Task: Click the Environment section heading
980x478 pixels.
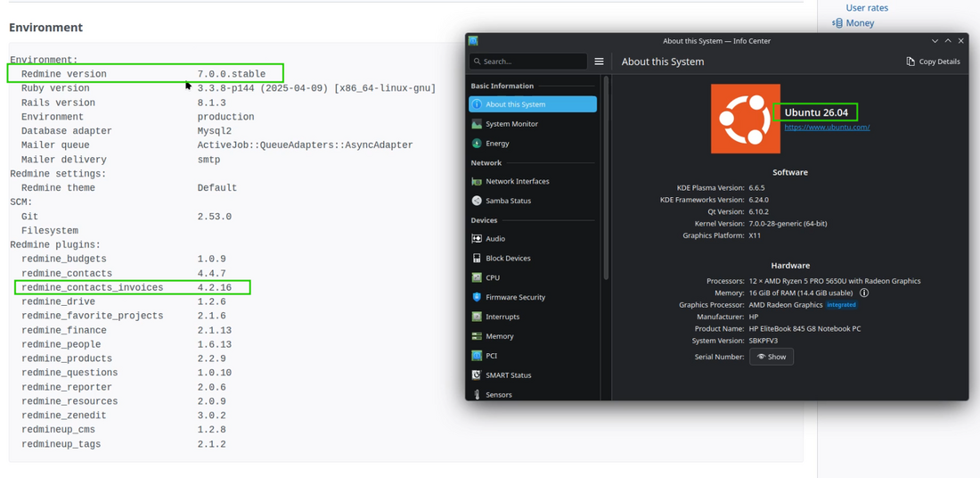Action: click(x=45, y=28)
